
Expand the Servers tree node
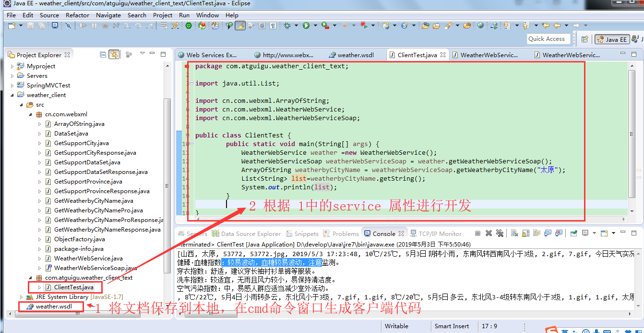pyautogui.click(x=12, y=76)
